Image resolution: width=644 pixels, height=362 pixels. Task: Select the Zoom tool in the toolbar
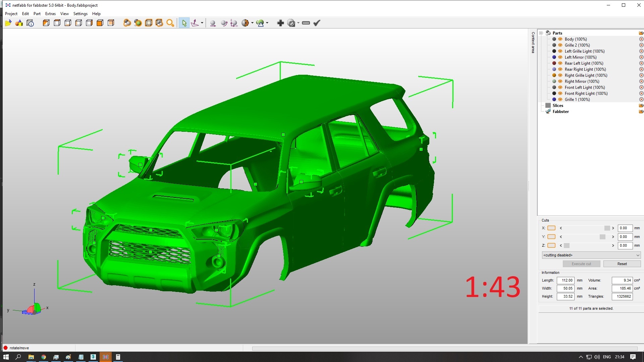170,23
